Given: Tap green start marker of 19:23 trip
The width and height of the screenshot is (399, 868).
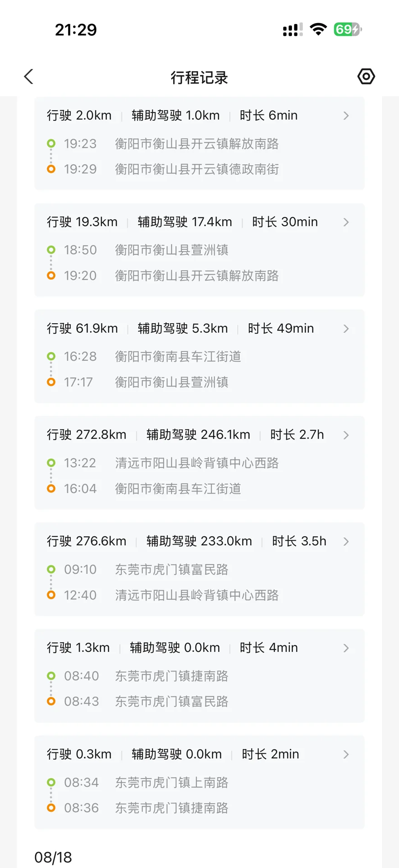Looking at the screenshot, I should pos(51,143).
